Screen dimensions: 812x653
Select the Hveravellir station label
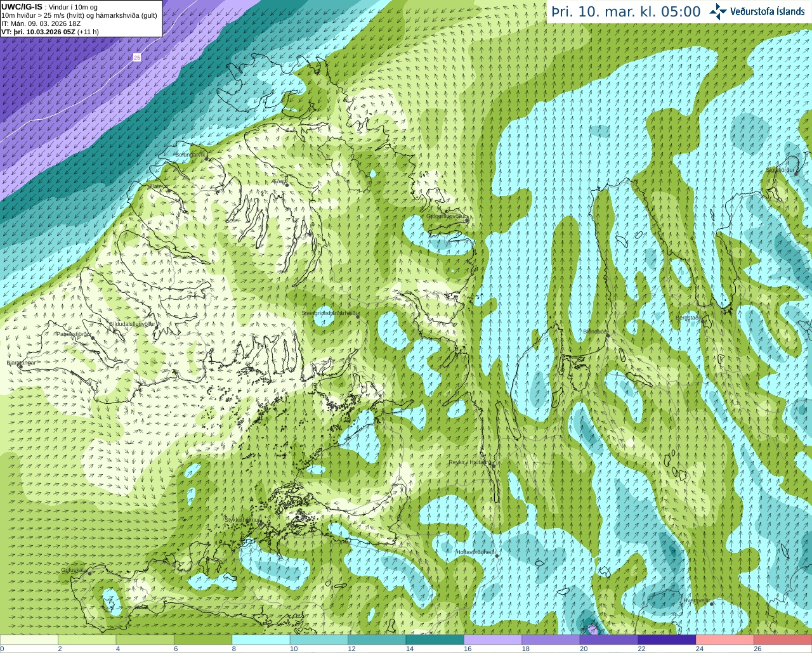tap(696, 600)
